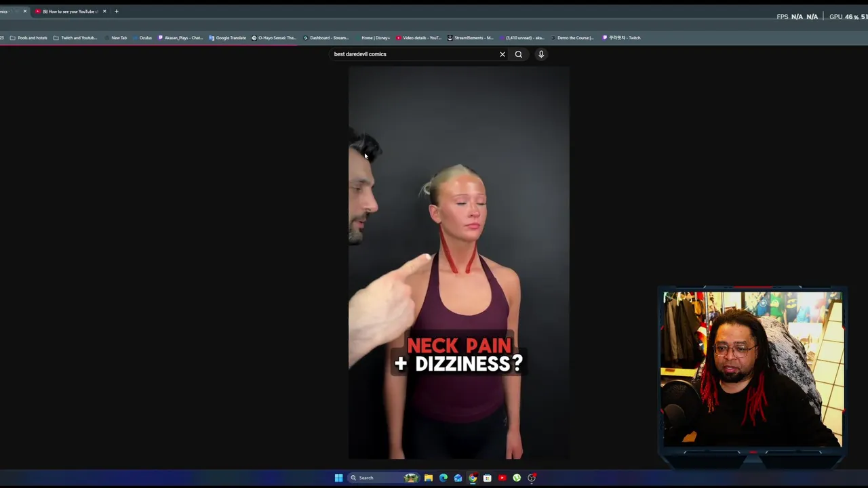The width and height of the screenshot is (868, 488).
Task: Launch Microsoft Edge from the taskbar
Action: pyautogui.click(x=443, y=478)
